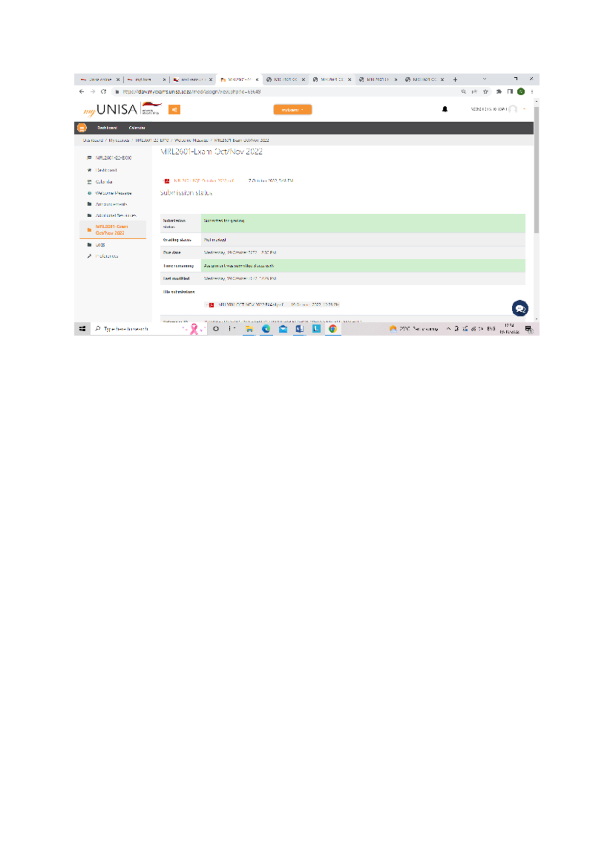613x868 pixels.
Task: Open the MRL2601 October question paper PDF link
Action: (203, 181)
